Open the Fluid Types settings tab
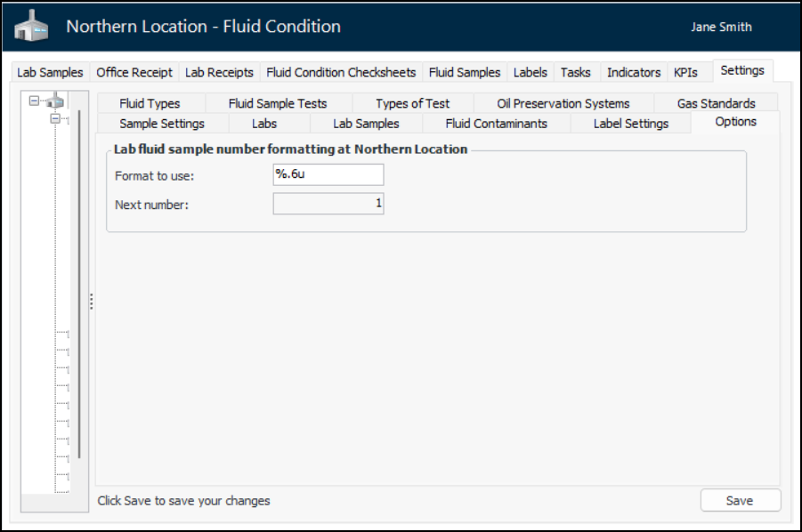Viewport: 802px width, 532px height. (x=150, y=104)
